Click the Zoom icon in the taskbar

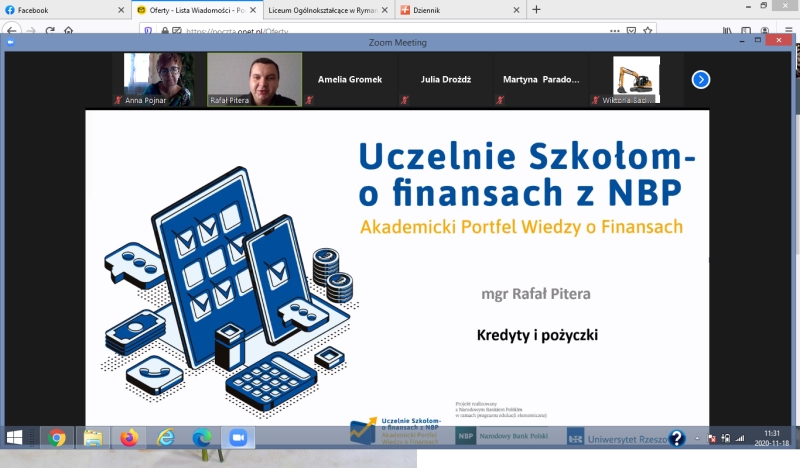[x=238, y=438]
